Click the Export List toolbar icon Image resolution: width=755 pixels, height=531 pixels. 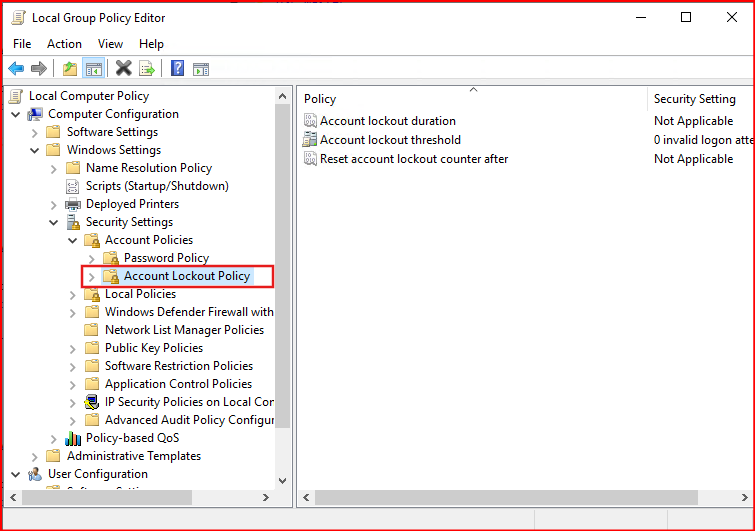click(147, 69)
